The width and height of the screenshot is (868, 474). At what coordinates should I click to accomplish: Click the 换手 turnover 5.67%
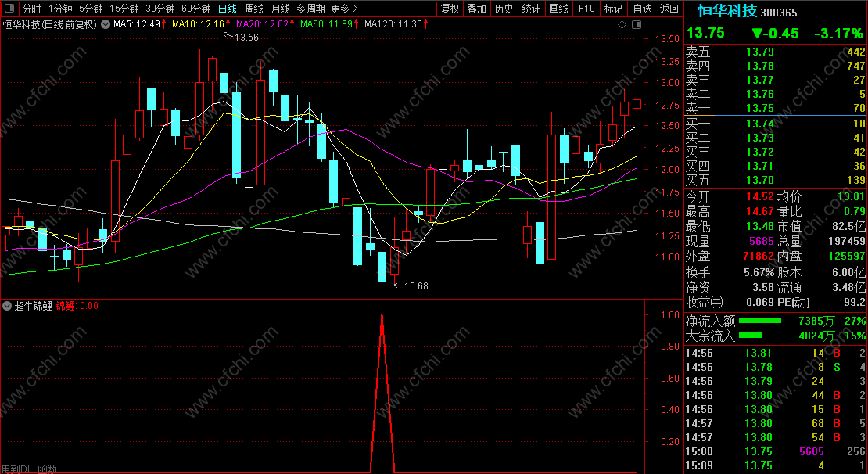[758, 272]
